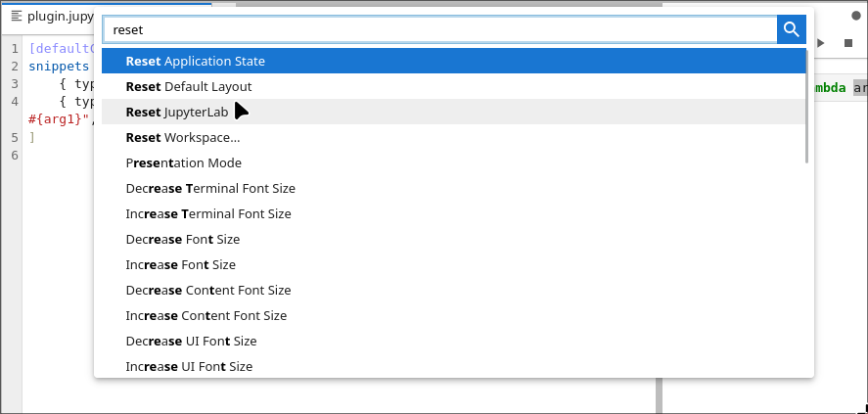
Task: Click the unsaved dot indicator icon
Action: tap(856, 16)
